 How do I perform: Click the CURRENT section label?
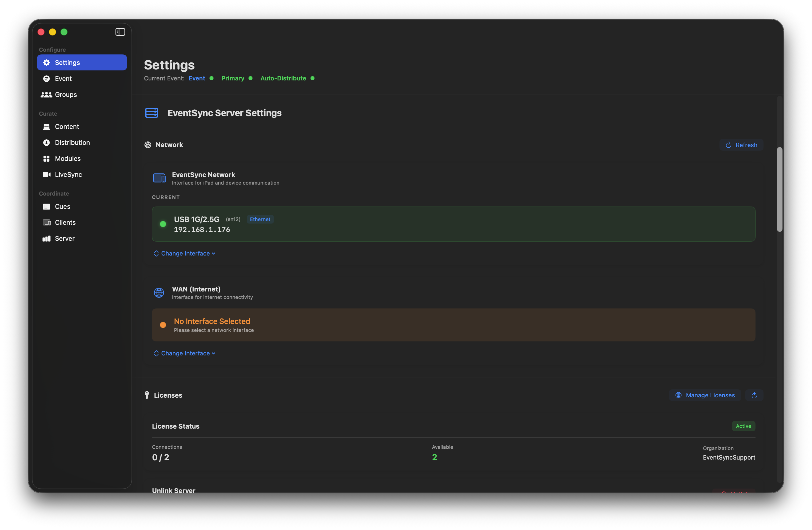click(x=166, y=197)
